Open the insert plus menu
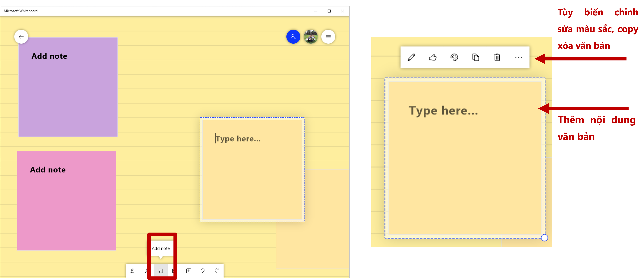Image resolution: width=644 pixels, height=280 pixels. click(x=189, y=271)
